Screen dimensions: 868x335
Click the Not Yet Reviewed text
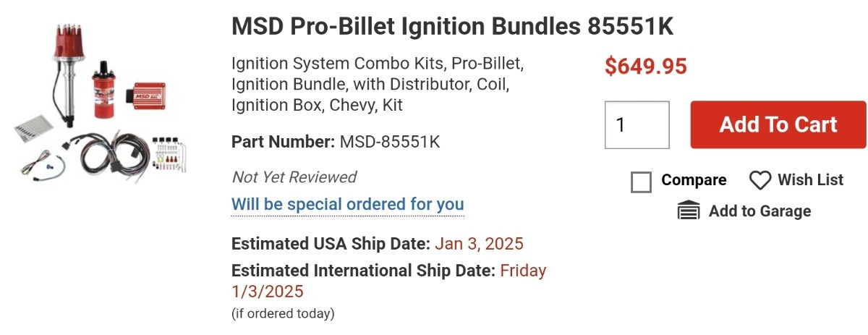pyautogui.click(x=294, y=177)
